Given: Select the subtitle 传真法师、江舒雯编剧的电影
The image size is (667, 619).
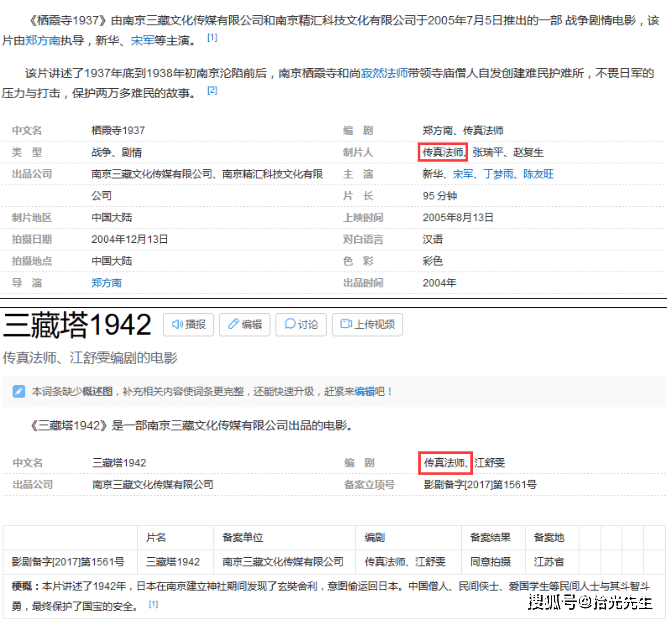Looking at the screenshot, I should click(x=90, y=358).
